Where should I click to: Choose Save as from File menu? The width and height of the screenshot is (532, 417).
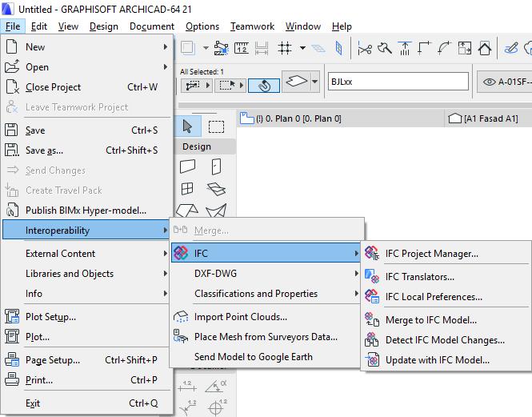point(87,150)
